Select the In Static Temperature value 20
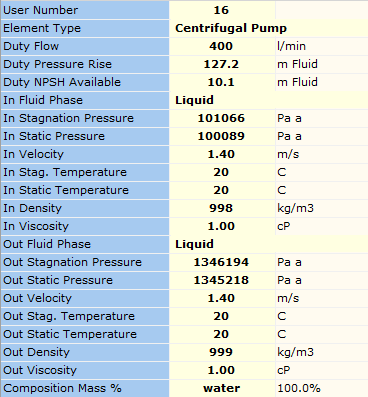Viewport: 368px width, 397px height. pos(221,190)
